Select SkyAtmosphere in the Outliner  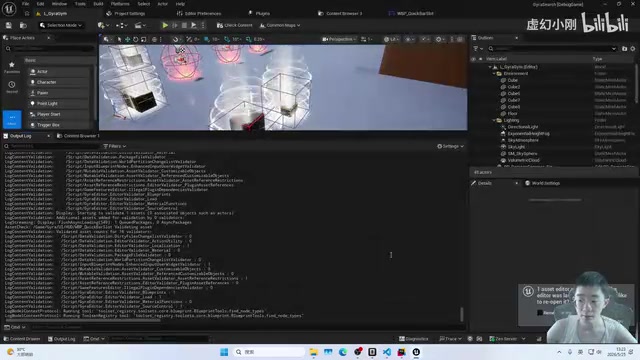(523, 140)
